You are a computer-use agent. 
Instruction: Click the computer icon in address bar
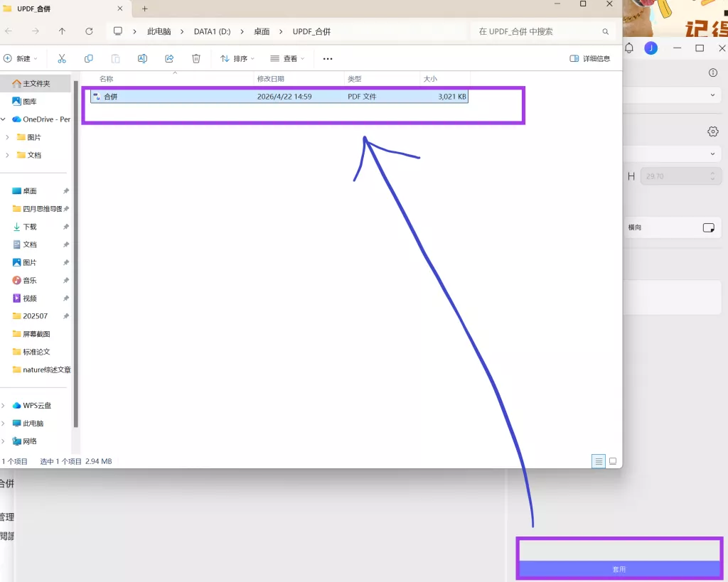[118, 31]
